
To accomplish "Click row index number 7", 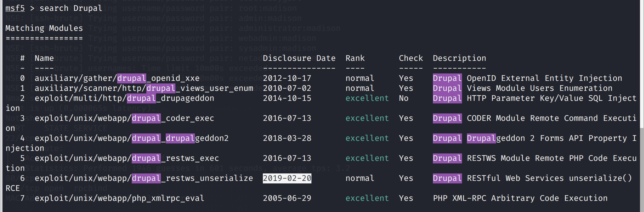I will pos(23,198).
